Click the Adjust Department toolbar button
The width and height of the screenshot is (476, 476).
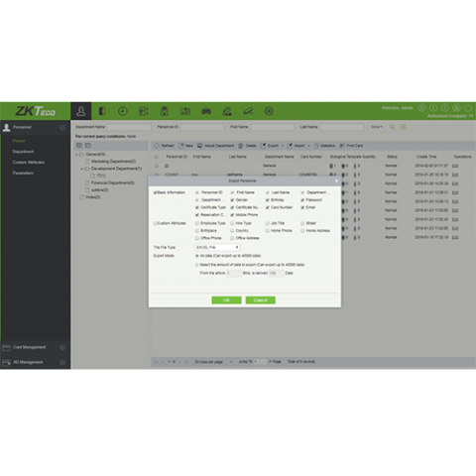point(215,146)
